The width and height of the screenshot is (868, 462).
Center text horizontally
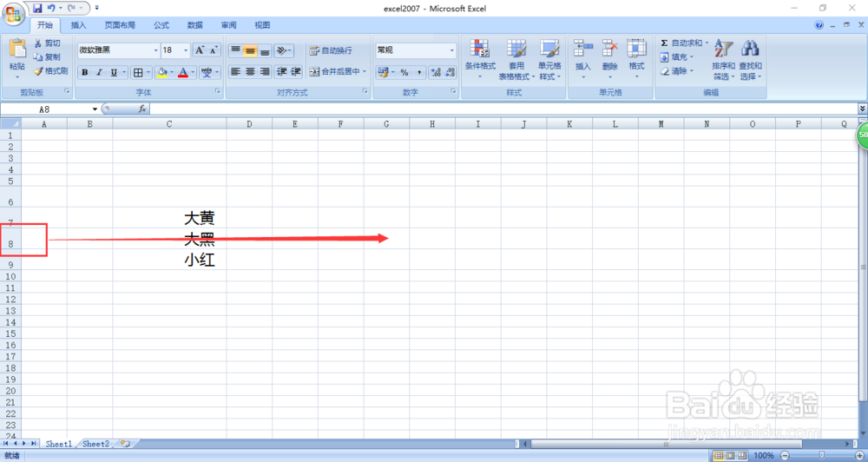click(x=250, y=71)
